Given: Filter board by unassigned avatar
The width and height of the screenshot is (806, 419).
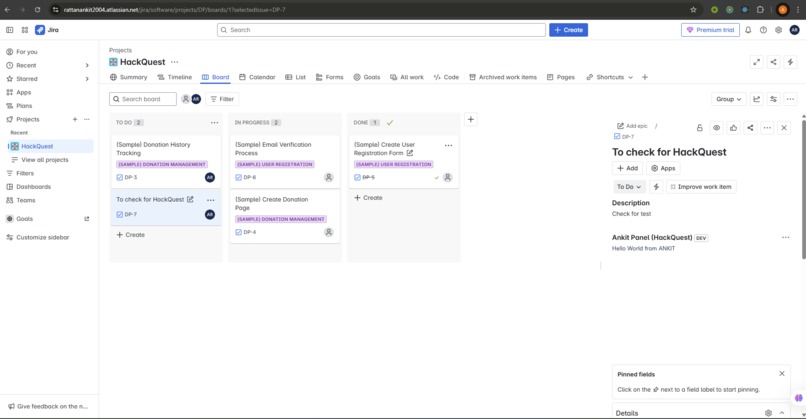Looking at the screenshot, I should click(x=186, y=99).
